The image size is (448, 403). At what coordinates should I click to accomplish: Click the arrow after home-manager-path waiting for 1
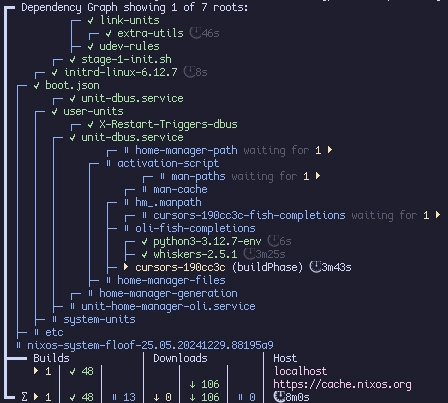pyautogui.click(x=330, y=150)
